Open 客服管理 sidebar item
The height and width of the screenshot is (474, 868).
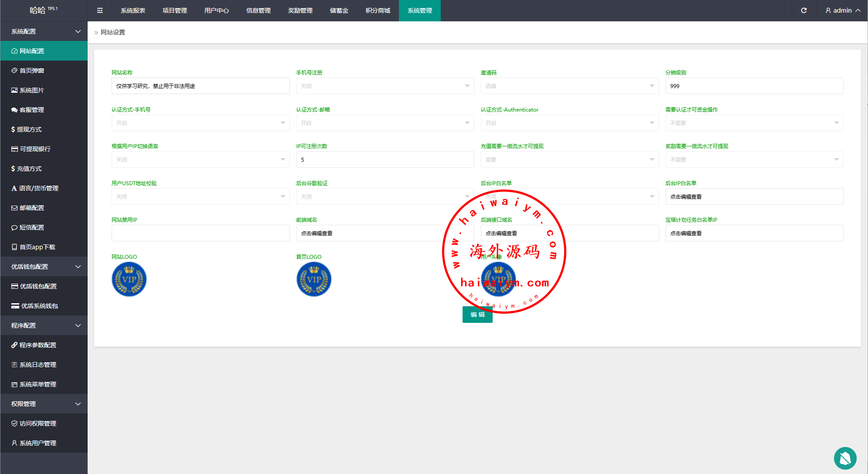[x=31, y=110]
